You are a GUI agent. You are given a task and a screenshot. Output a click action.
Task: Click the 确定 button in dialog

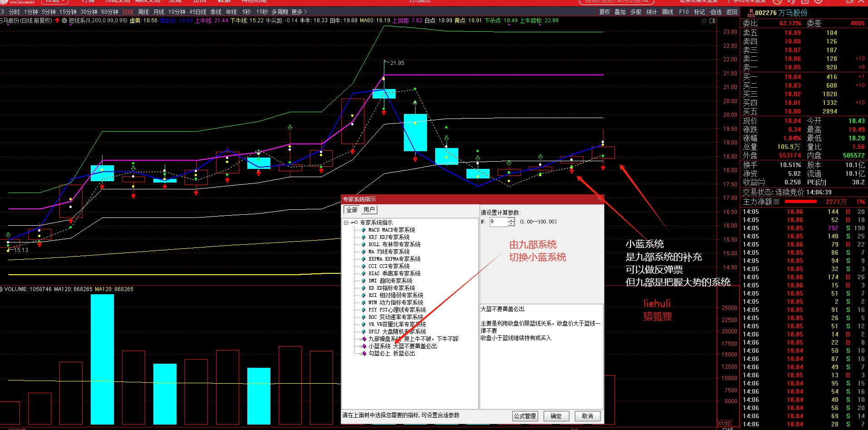tap(556, 416)
